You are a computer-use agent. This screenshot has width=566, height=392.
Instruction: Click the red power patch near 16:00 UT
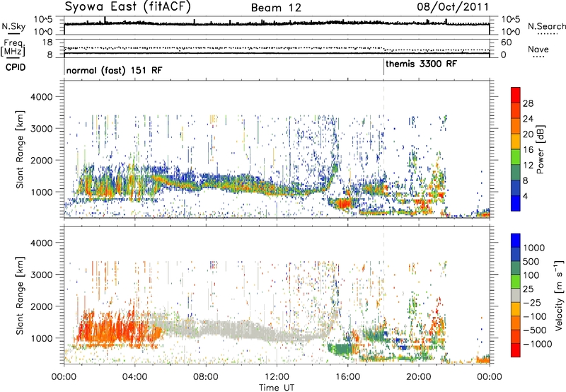pos(343,204)
